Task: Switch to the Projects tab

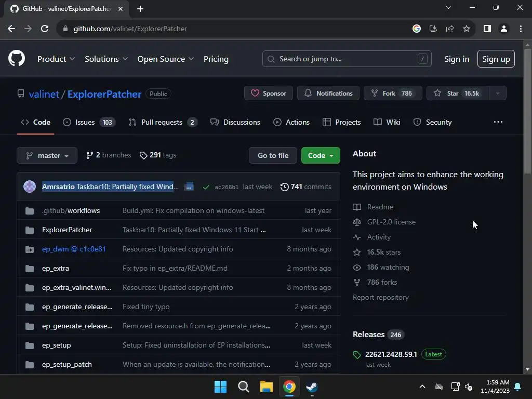Action: pos(341,122)
